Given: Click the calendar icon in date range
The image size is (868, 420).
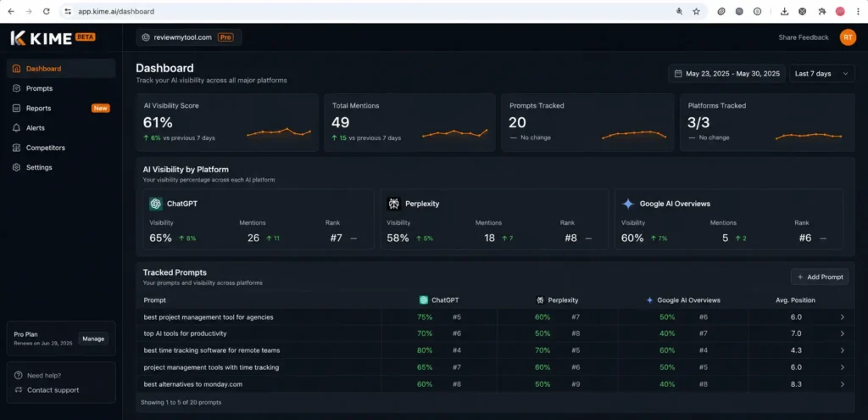Looking at the screenshot, I should [678, 74].
